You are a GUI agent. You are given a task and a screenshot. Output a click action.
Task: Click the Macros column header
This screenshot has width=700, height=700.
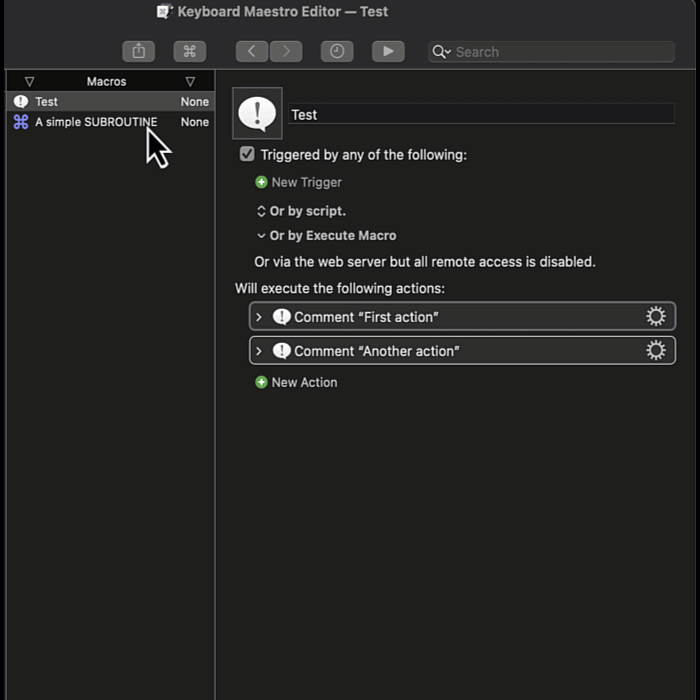pyautogui.click(x=106, y=82)
